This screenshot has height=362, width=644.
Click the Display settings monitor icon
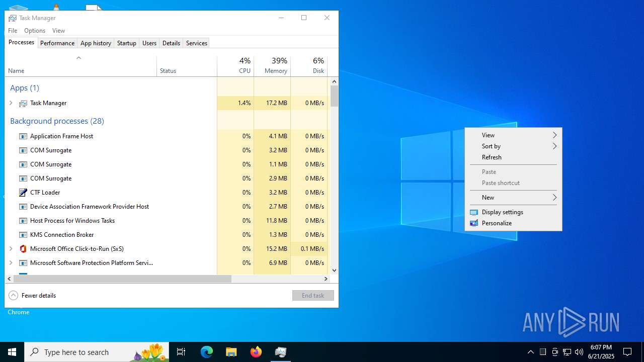point(474,212)
